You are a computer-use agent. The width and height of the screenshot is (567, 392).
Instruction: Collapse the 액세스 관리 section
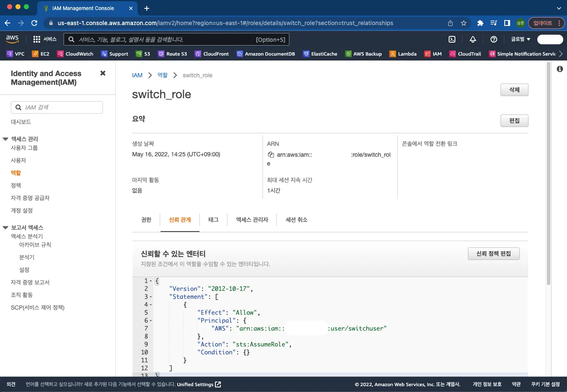click(x=5, y=139)
